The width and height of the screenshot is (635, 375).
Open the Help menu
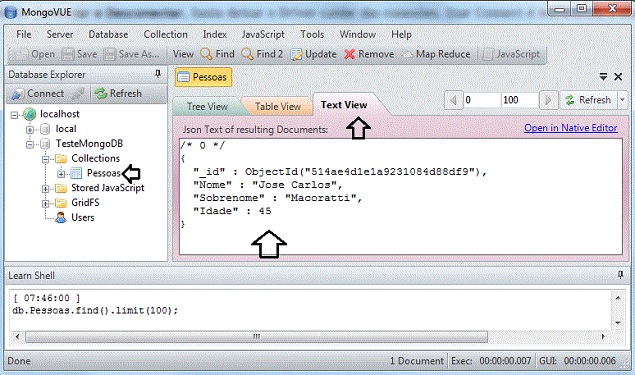pos(401,34)
